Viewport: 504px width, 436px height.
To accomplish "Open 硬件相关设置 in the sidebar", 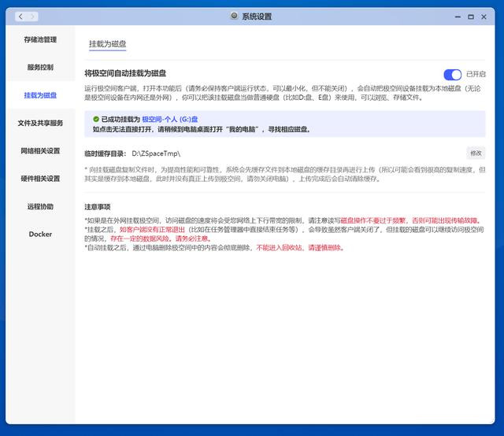I will [x=40, y=179].
